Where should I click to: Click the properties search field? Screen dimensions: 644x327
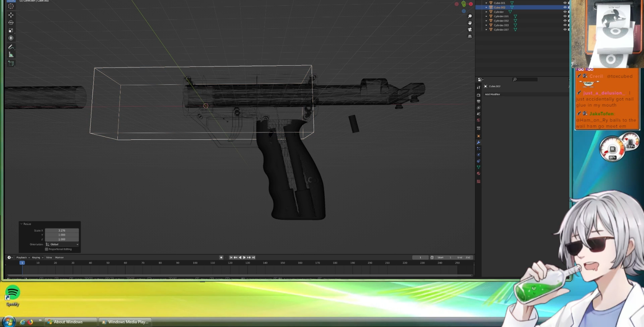(525, 79)
